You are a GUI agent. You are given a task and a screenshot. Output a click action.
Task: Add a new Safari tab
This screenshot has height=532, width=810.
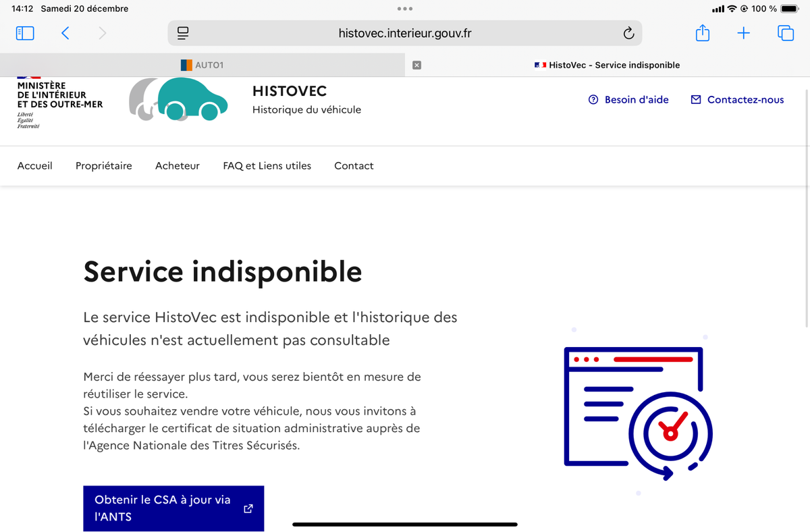(743, 33)
